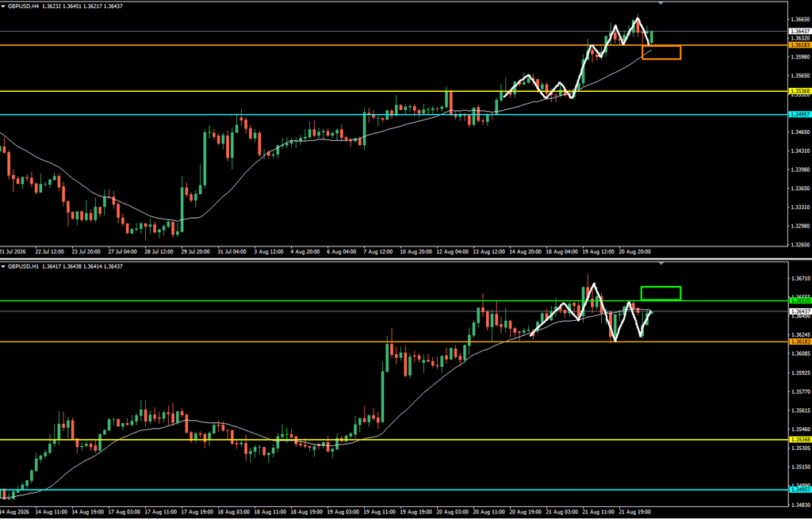
Task: Click the current price 1.36437 label in H4 chart
Action: 800,32
